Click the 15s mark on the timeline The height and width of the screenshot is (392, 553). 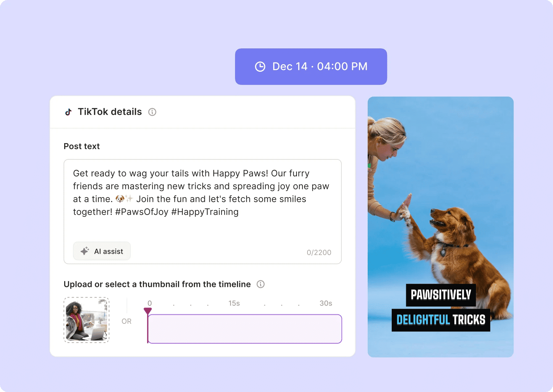point(234,303)
